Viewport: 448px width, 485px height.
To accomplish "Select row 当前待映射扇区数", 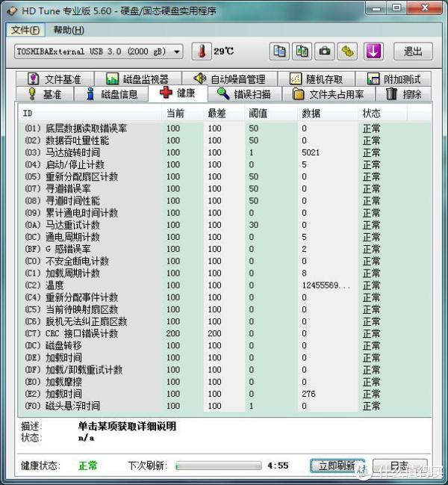I will [225, 309].
